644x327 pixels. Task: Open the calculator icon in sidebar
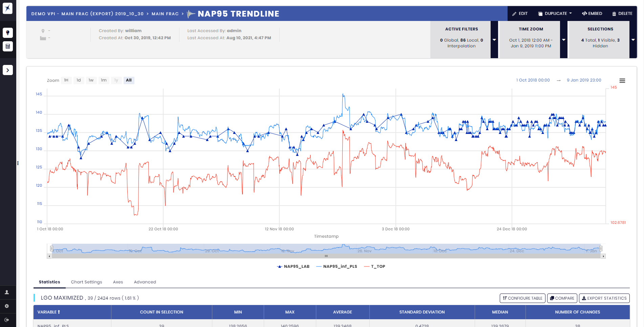8,46
